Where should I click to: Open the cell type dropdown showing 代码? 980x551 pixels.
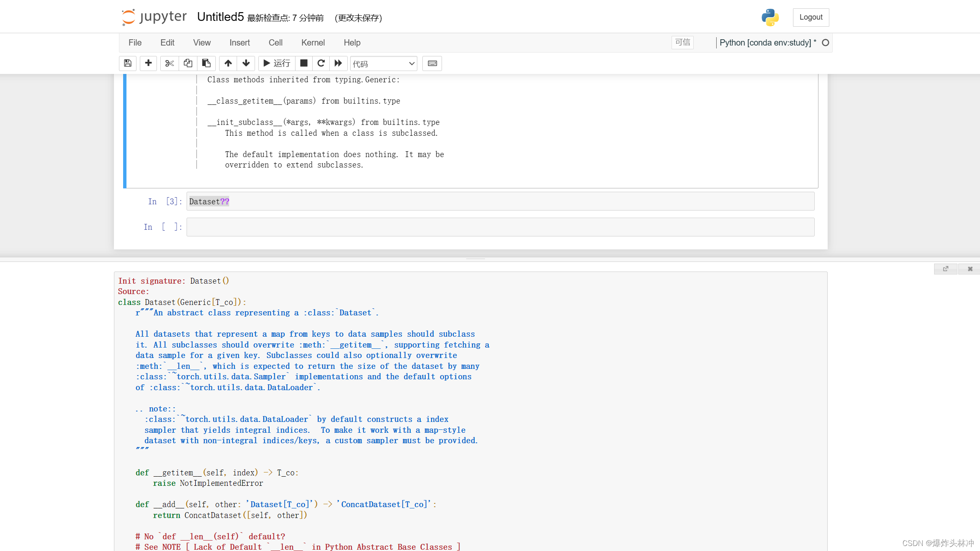tap(383, 63)
